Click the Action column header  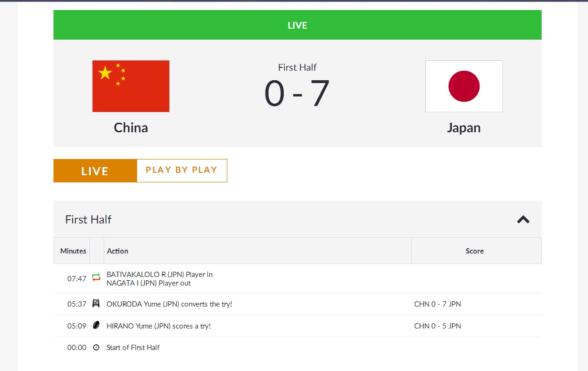click(118, 251)
